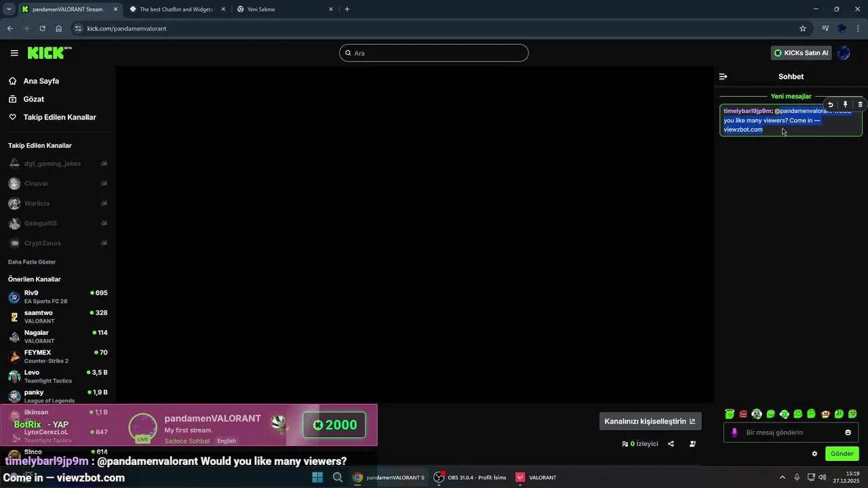
Task: Click the Ara search field
Action: click(x=434, y=53)
